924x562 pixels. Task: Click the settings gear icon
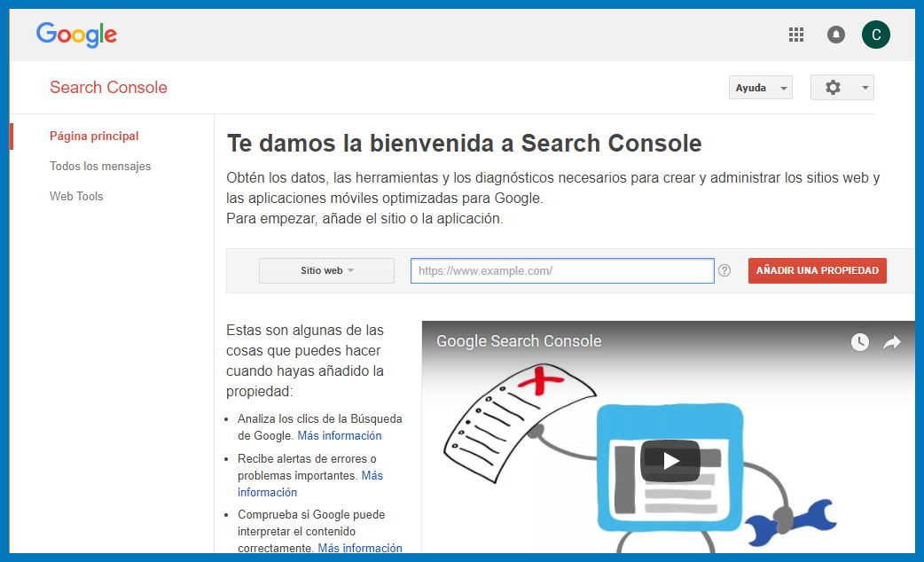click(833, 88)
